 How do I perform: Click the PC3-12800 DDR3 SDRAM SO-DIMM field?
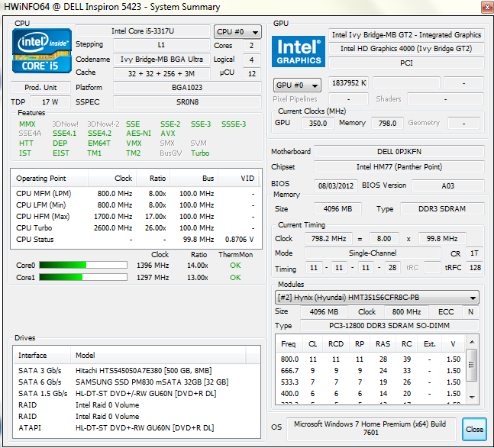(x=389, y=326)
